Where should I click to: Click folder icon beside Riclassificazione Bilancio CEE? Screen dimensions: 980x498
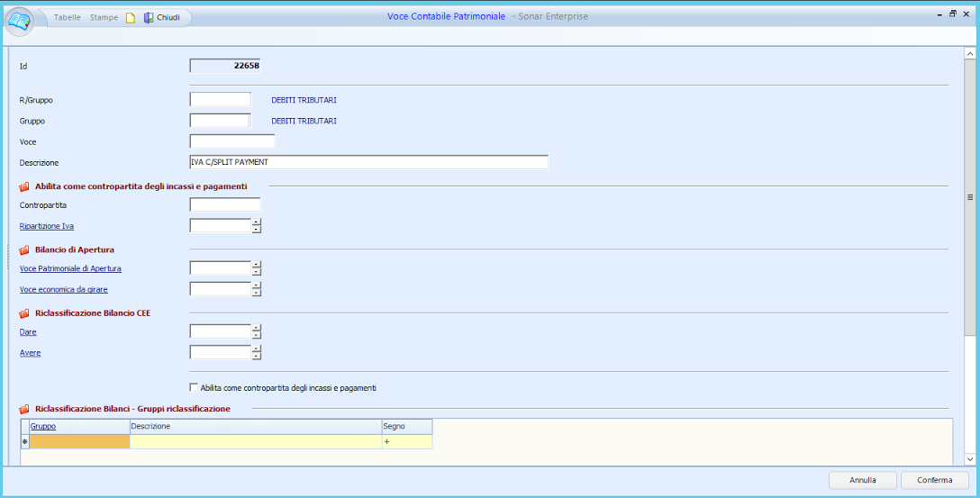tap(24, 313)
